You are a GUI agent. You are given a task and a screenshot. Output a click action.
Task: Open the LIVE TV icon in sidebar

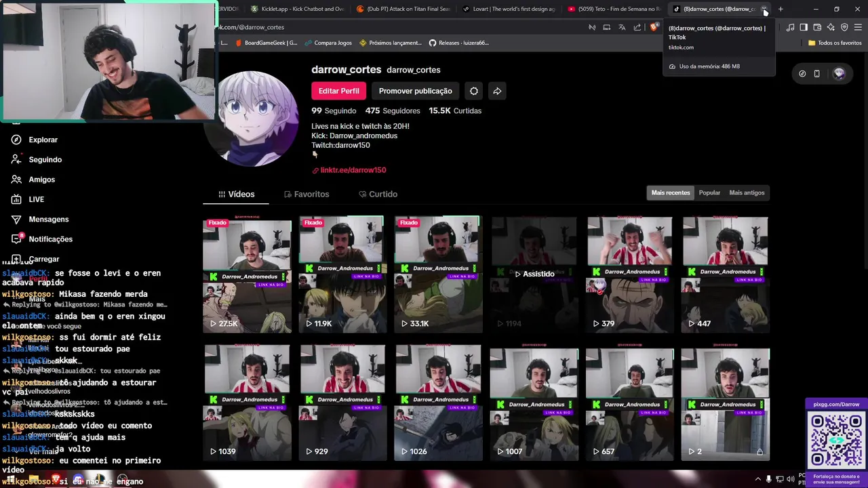[16, 199]
